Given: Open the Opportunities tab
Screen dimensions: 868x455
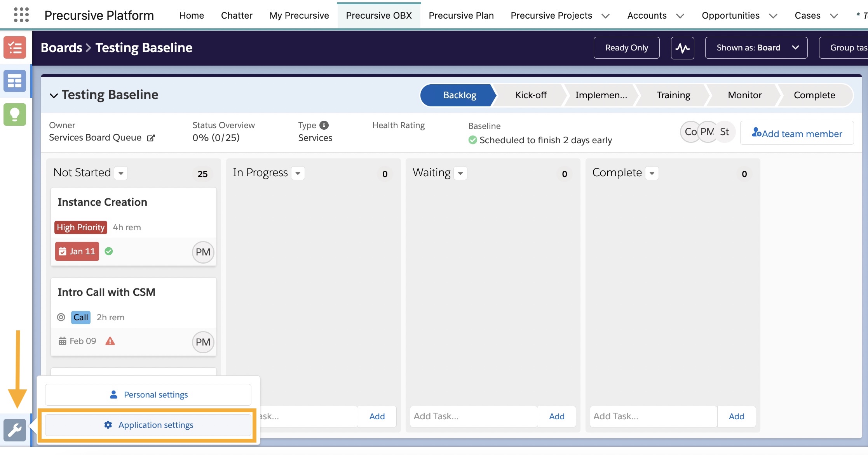Looking at the screenshot, I should (x=730, y=16).
